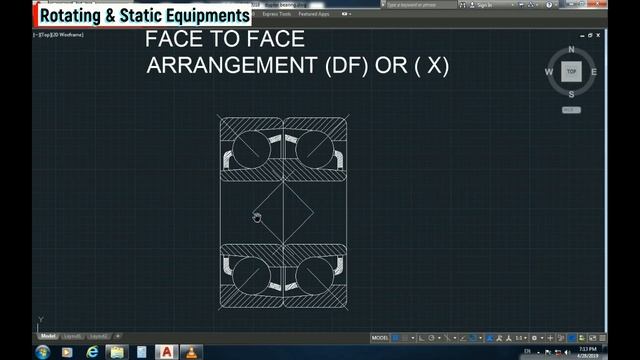The image size is (640, 360).
Task: Toggle 2D Object snap in the status bar
Action: (473, 338)
